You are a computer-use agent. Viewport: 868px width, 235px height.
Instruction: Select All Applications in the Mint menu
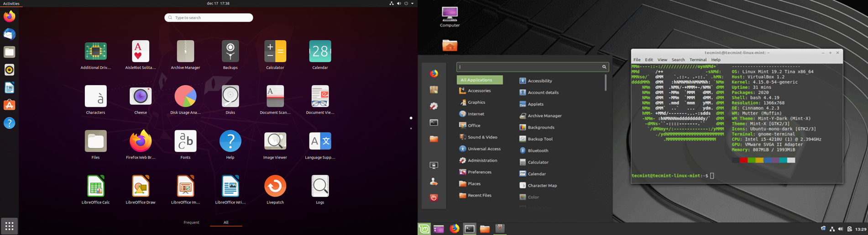[x=479, y=80]
